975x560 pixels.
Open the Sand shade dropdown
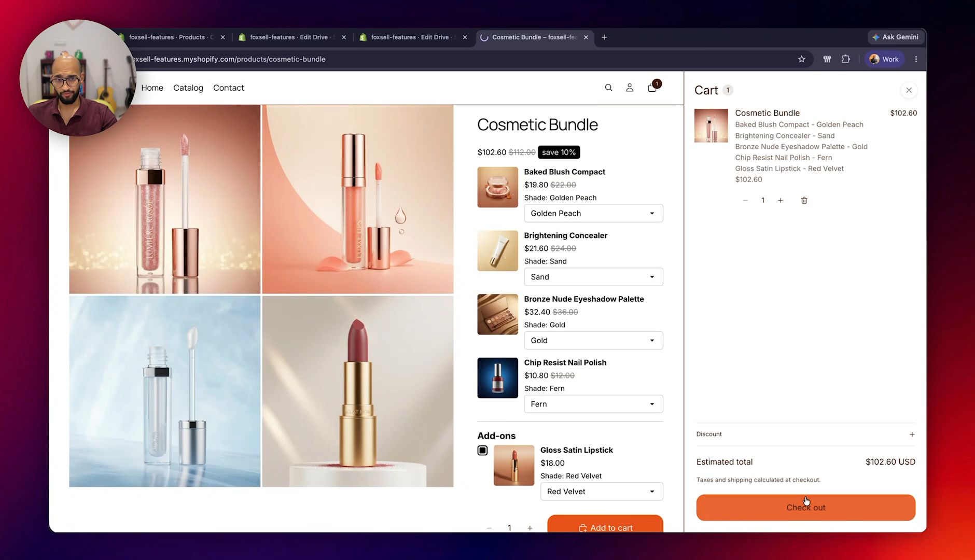(x=593, y=277)
